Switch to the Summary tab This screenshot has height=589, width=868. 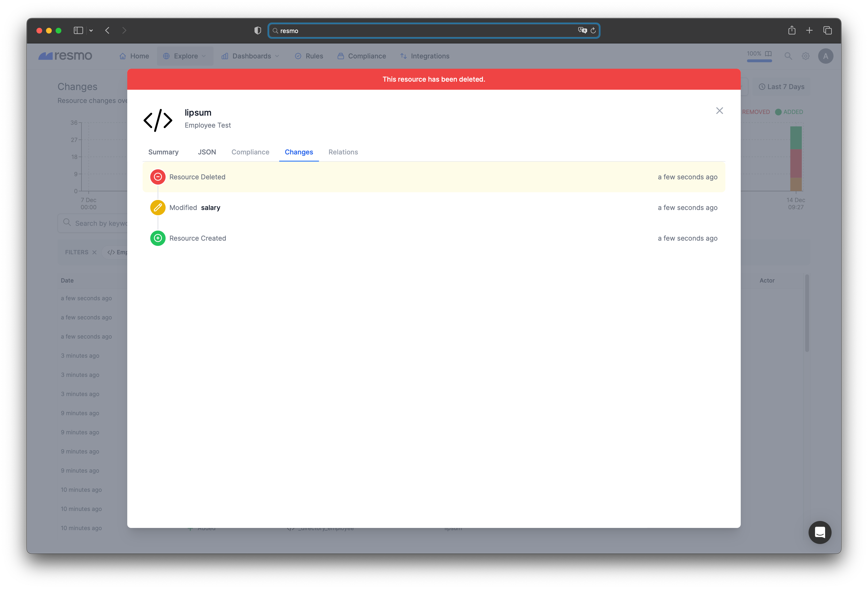point(163,152)
